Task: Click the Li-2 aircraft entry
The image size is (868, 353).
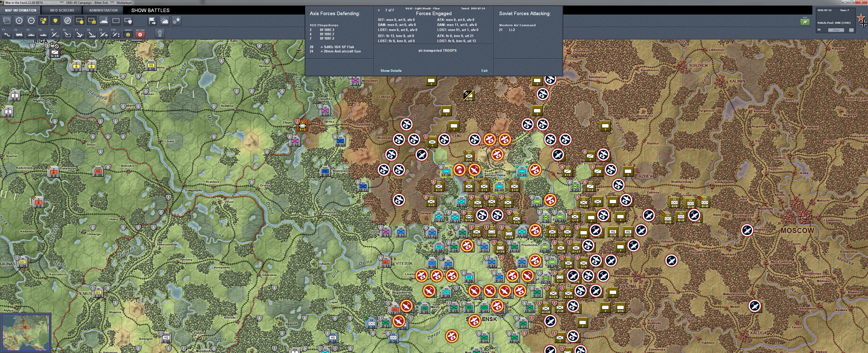Action: coord(512,30)
